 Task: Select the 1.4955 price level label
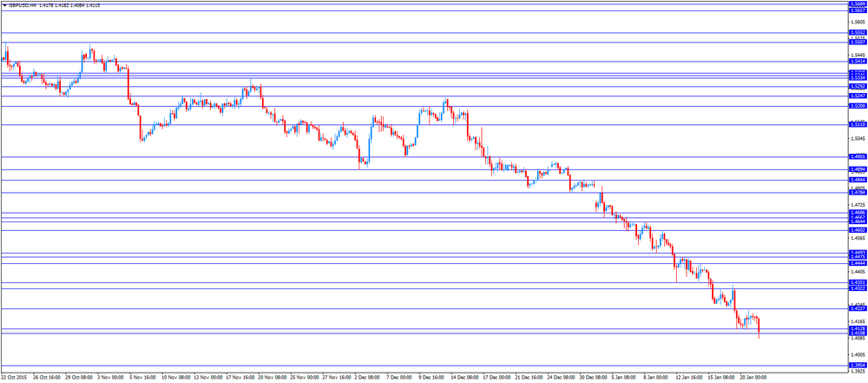(857, 157)
